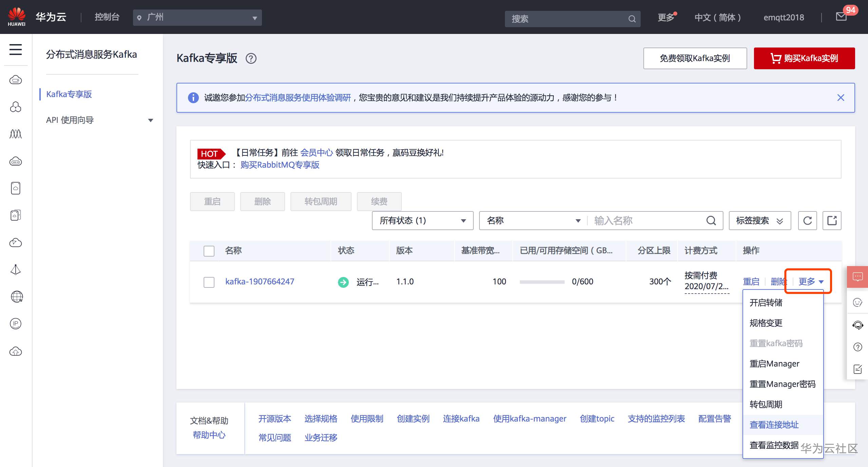Click the 购买Kafka实例 button
This screenshot has height=467, width=868.
pyautogui.click(x=804, y=58)
